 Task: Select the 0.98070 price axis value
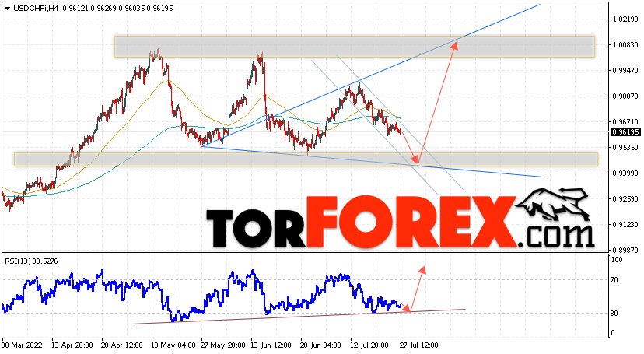point(625,96)
